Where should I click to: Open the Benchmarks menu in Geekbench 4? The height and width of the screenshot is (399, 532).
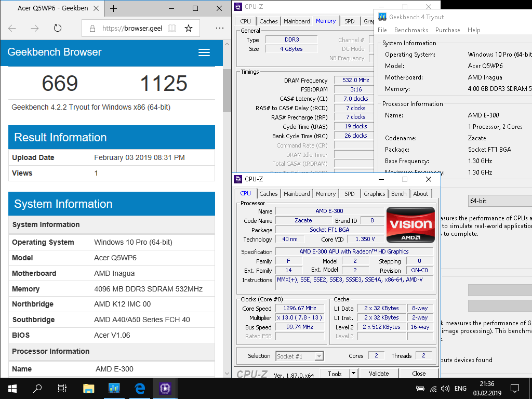[411, 30]
